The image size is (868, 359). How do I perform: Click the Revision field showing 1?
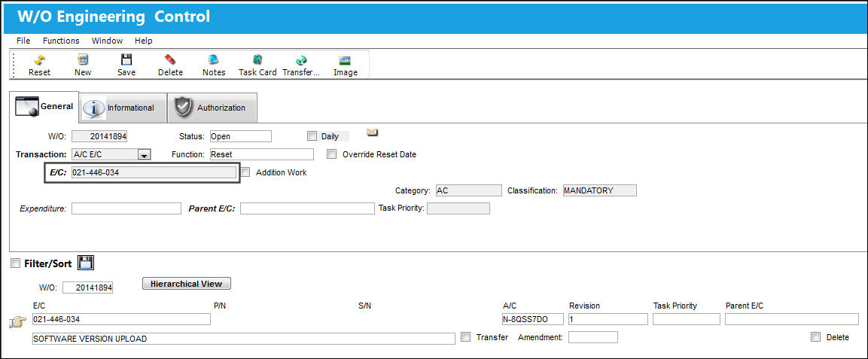click(x=608, y=319)
